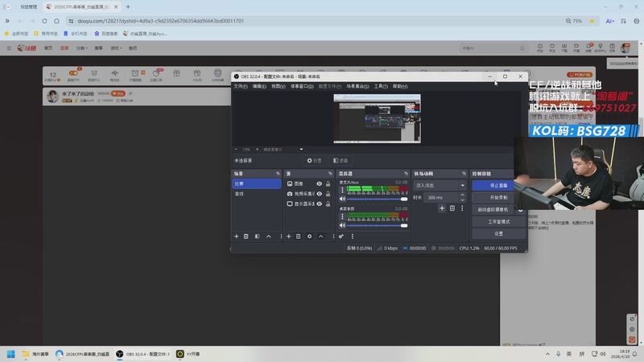Pop out the Scene Transitions dock

point(464,174)
